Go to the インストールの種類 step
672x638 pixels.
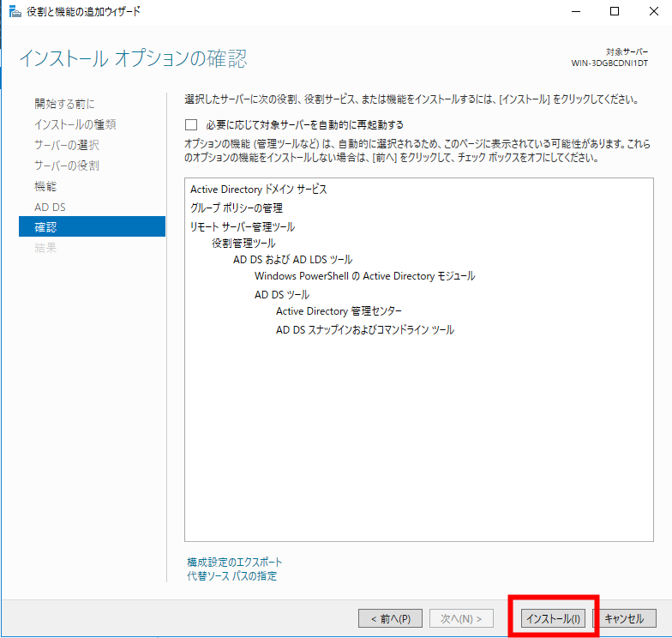(x=75, y=124)
